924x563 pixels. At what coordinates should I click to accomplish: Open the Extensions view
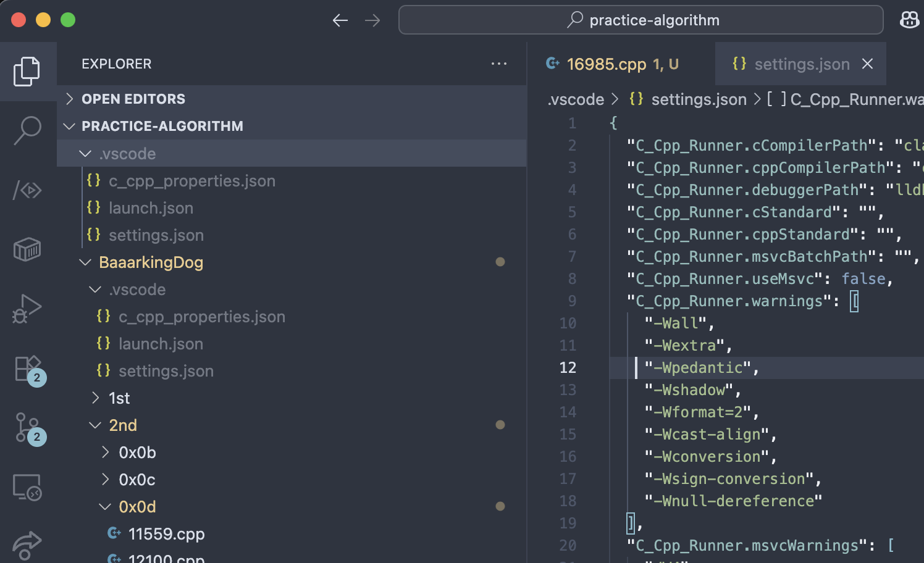pyautogui.click(x=28, y=369)
